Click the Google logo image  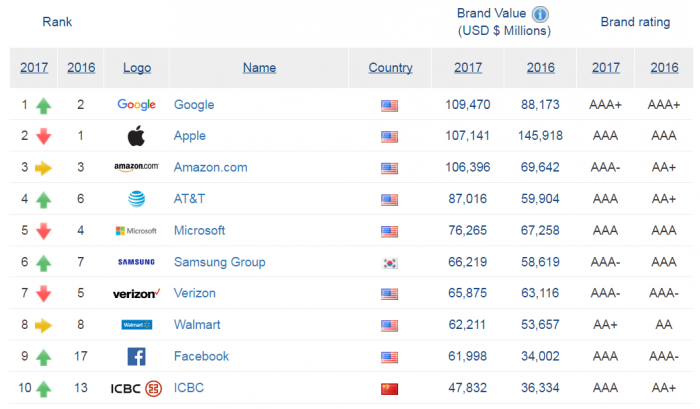(x=136, y=104)
